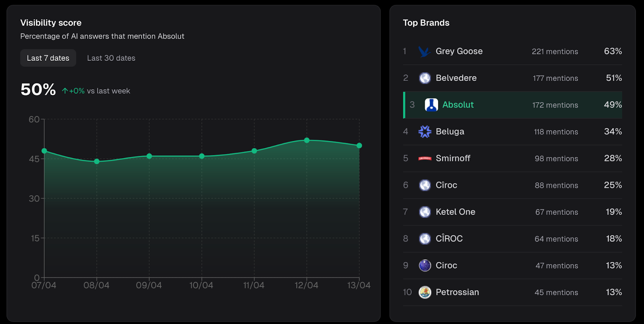
Task: Click the 34% share value
Action: (613, 132)
